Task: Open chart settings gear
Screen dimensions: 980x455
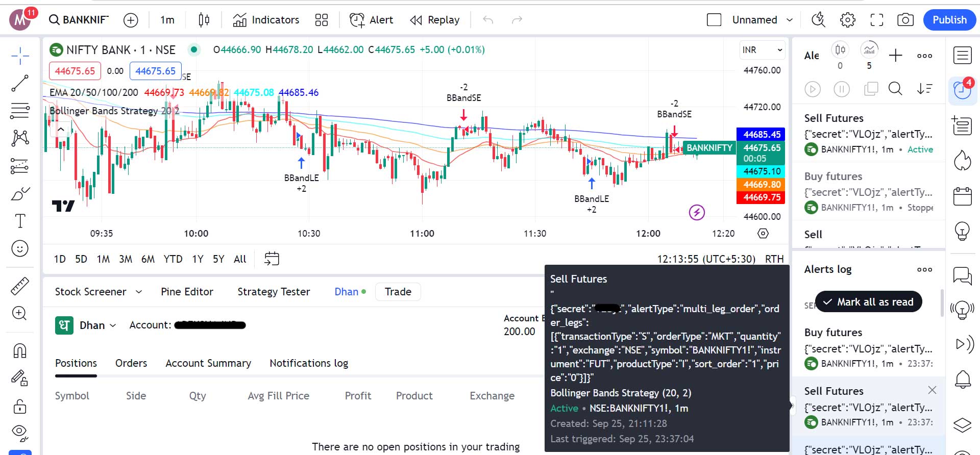Action: click(848, 20)
